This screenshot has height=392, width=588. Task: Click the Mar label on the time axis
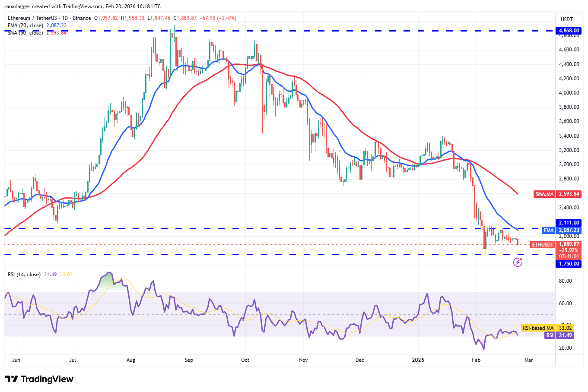click(529, 360)
